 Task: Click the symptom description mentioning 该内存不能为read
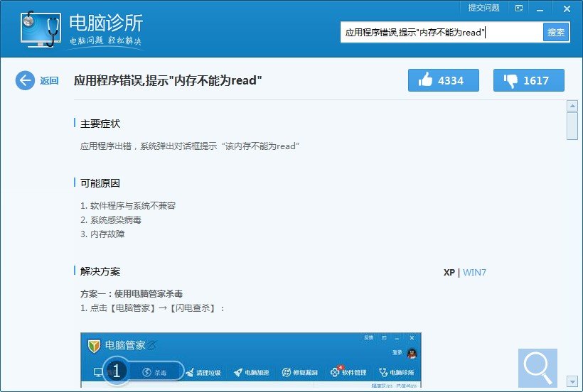tap(190, 146)
